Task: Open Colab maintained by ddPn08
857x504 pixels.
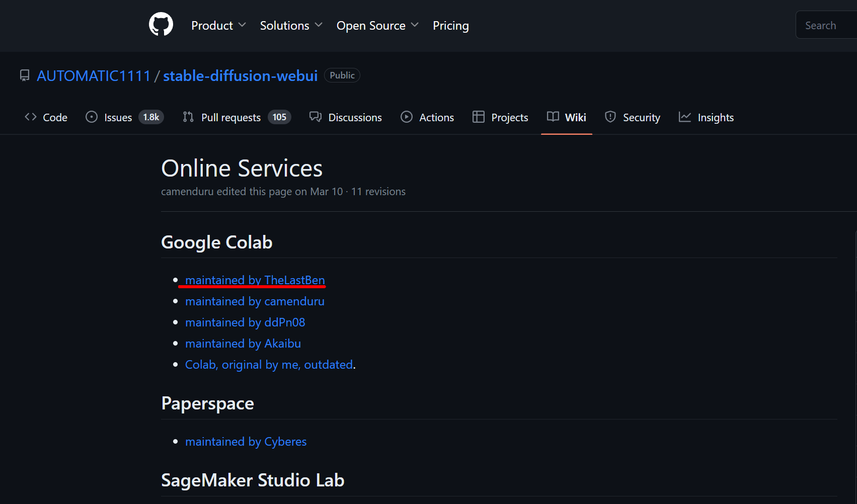Action: coord(245,322)
